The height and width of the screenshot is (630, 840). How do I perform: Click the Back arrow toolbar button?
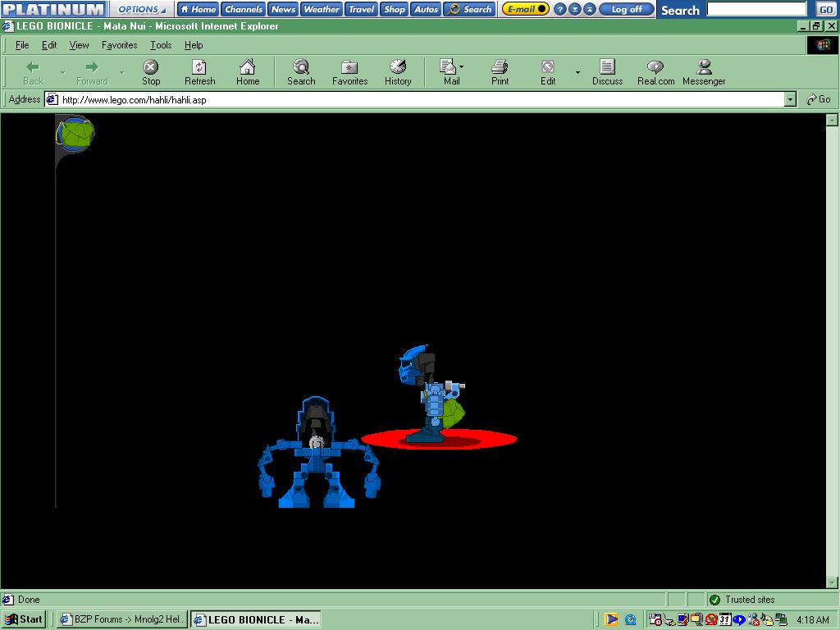point(33,72)
